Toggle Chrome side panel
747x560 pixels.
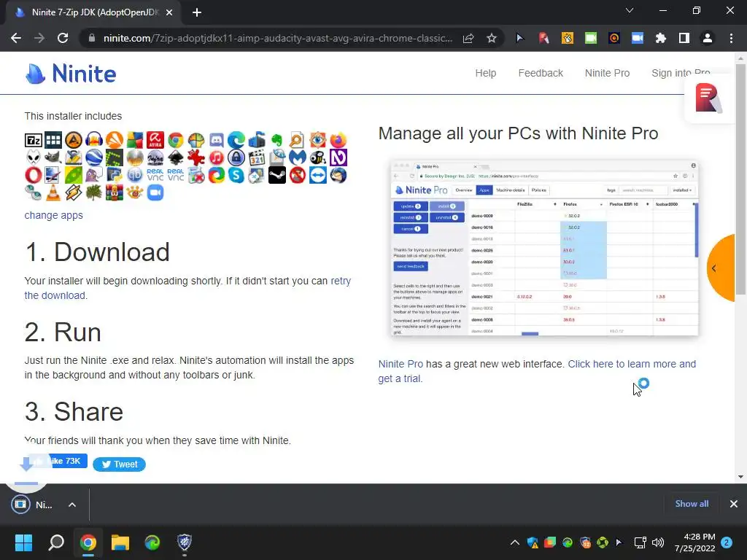(x=684, y=38)
